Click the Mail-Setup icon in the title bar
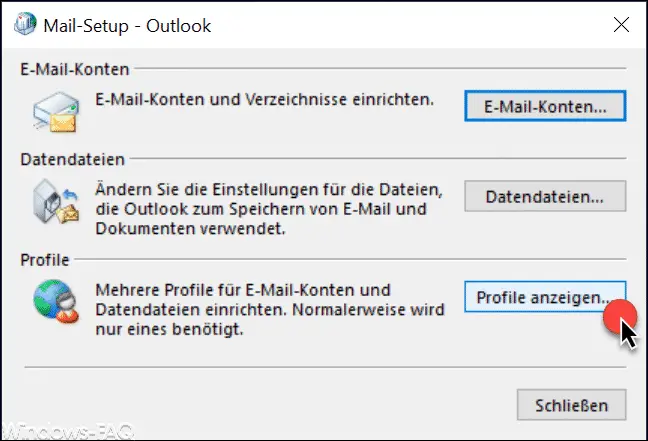648x441 pixels. 25,24
